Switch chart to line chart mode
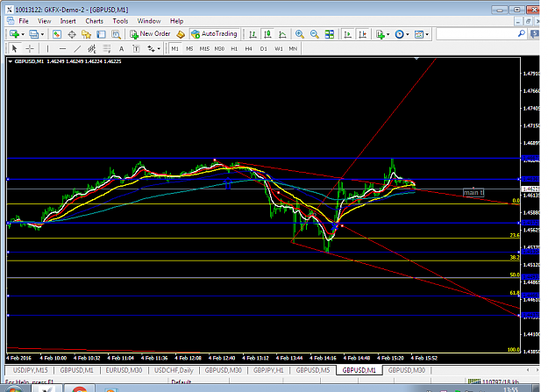The image size is (548, 392). pos(282,34)
